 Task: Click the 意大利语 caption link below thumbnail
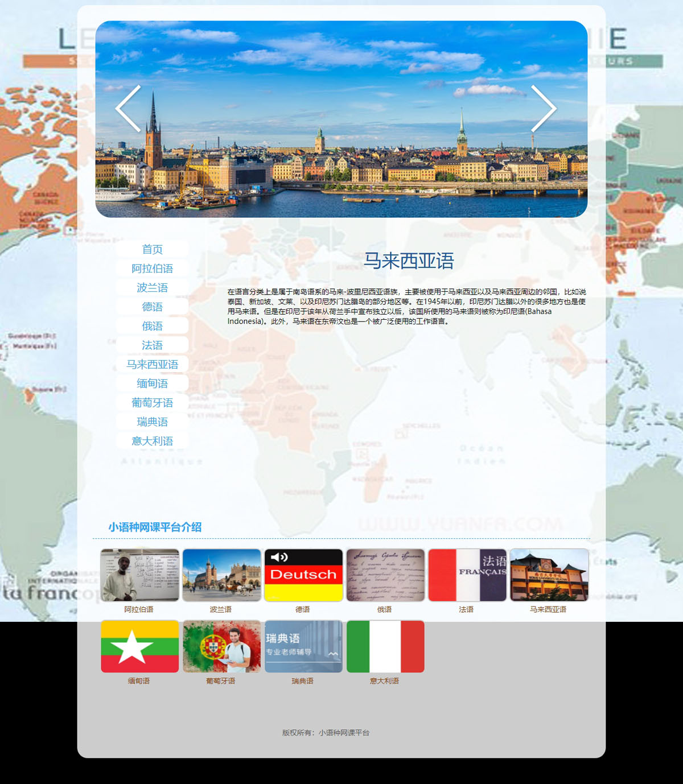point(385,681)
